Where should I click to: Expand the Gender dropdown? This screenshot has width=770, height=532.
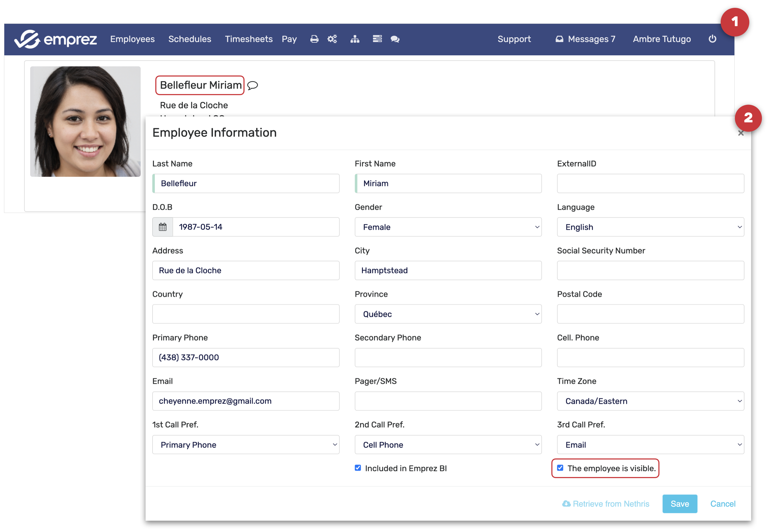click(448, 227)
